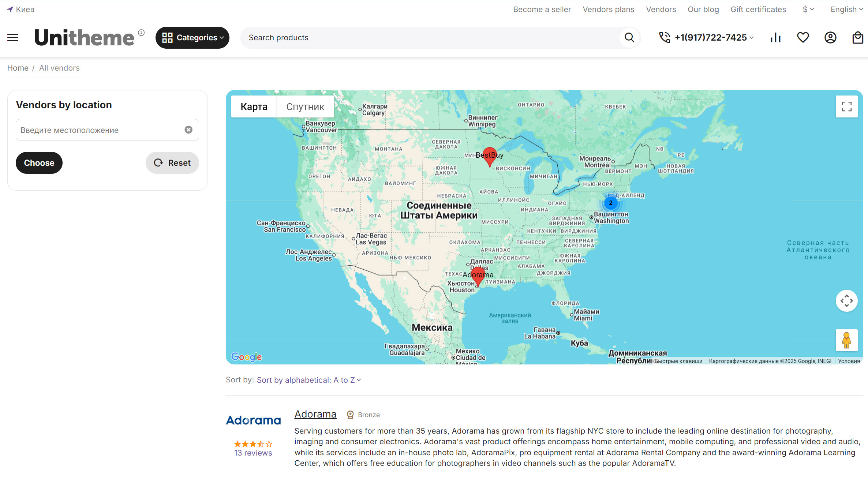This screenshot has width=868, height=483.
Task: Click the search magnifier icon
Action: [x=629, y=37]
